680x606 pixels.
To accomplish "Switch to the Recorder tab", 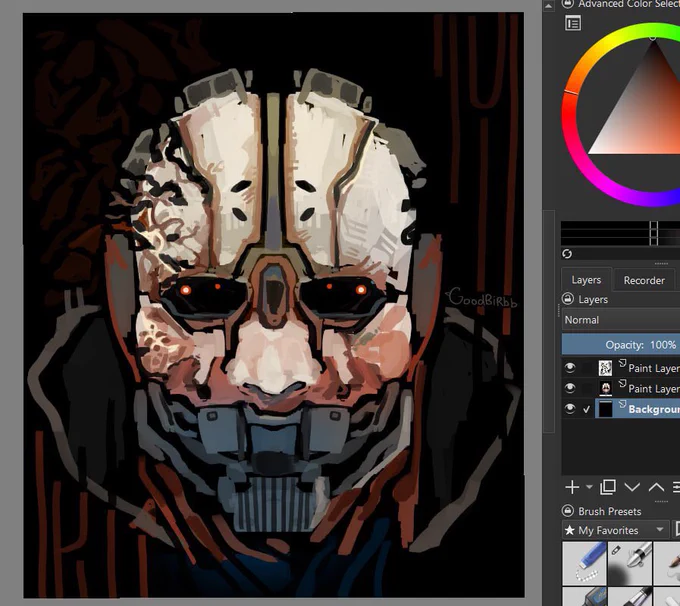I will pyautogui.click(x=644, y=280).
